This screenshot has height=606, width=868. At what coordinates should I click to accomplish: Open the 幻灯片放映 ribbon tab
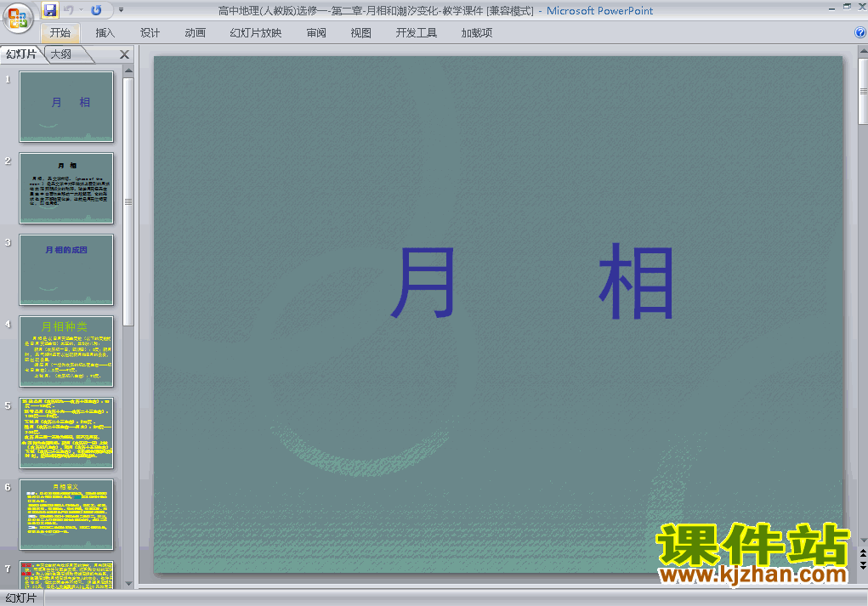[x=256, y=33]
